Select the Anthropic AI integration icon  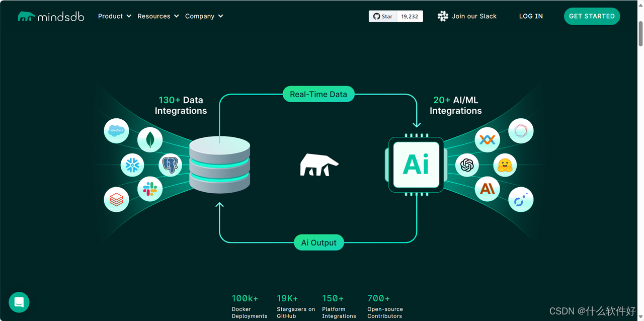(487, 189)
